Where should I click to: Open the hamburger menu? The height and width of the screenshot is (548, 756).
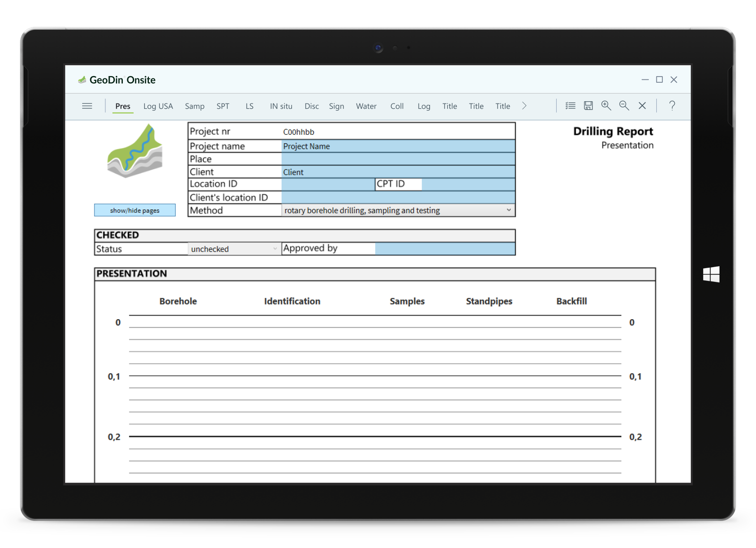coord(87,106)
